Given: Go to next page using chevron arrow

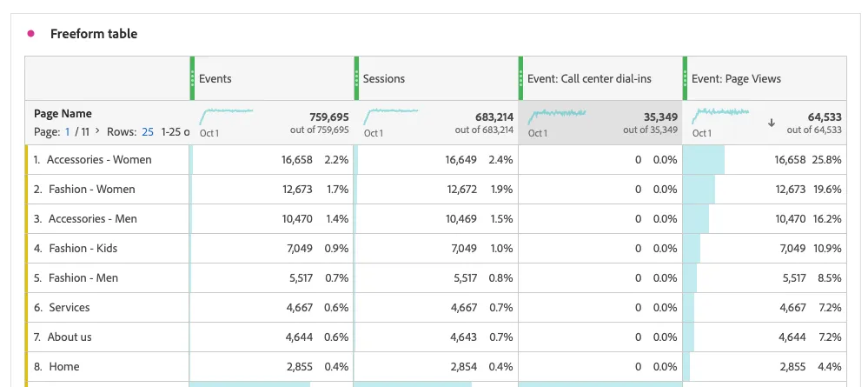Looking at the screenshot, I should point(98,132).
